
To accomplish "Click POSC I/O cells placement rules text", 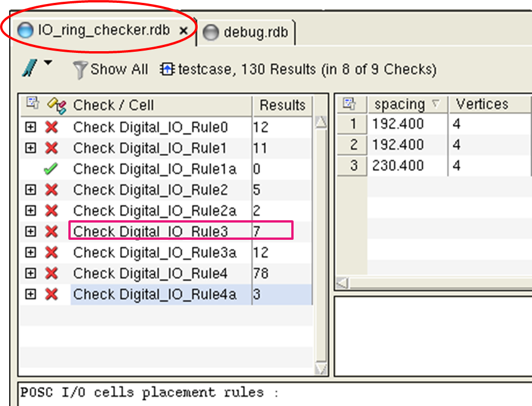I will tap(149, 392).
